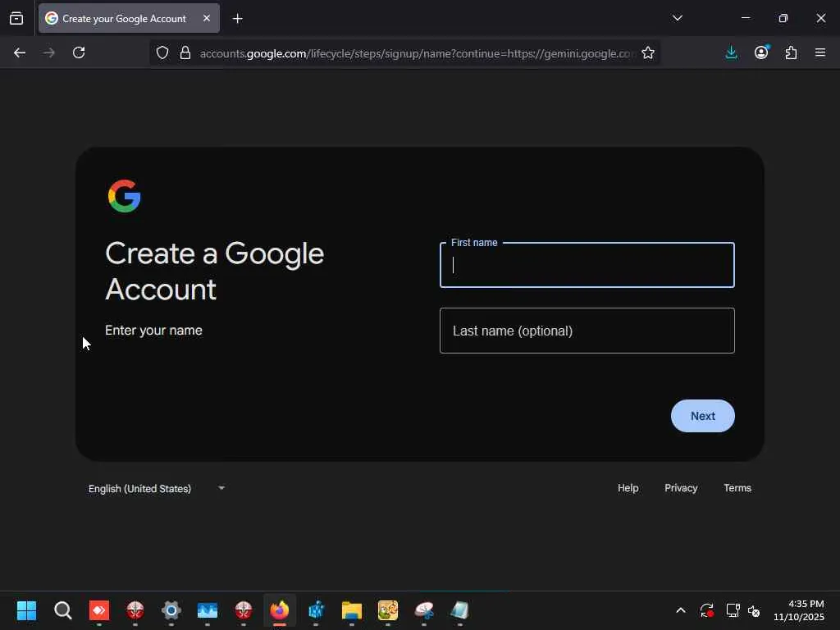This screenshot has width=840, height=630.
Task: Bookmark this page with the star
Action: tap(648, 52)
